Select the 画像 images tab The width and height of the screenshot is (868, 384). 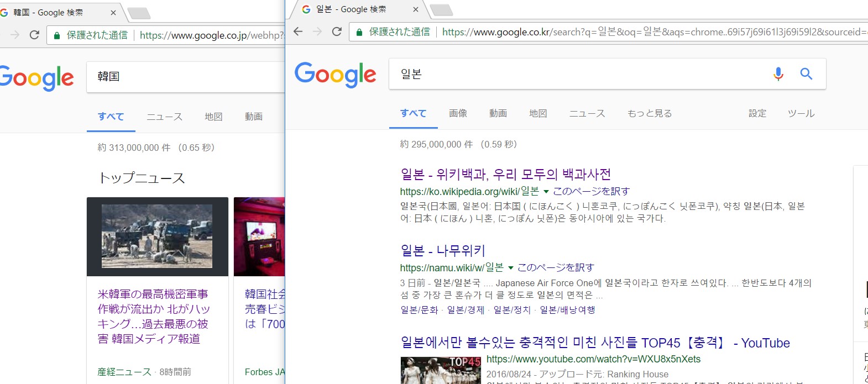(x=458, y=113)
